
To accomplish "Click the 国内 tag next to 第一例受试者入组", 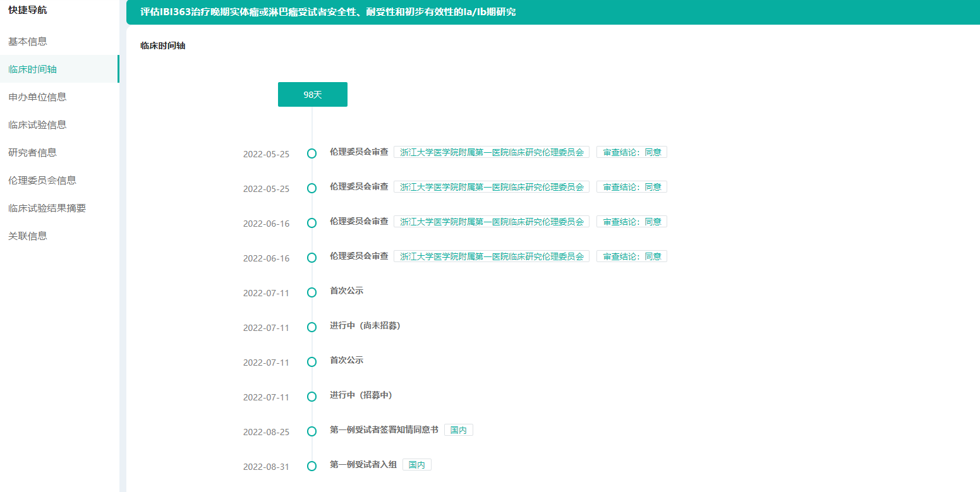I will (417, 464).
